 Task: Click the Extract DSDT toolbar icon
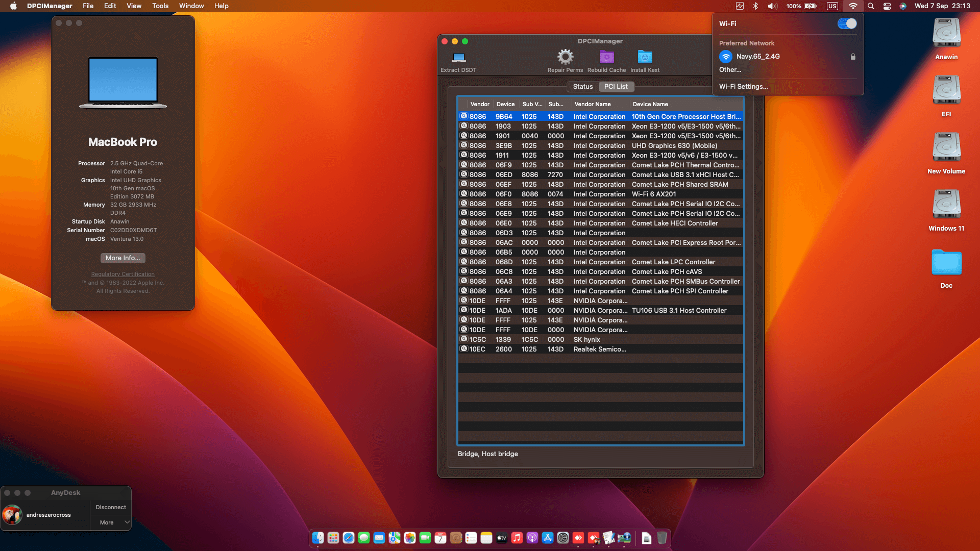pyautogui.click(x=459, y=57)
